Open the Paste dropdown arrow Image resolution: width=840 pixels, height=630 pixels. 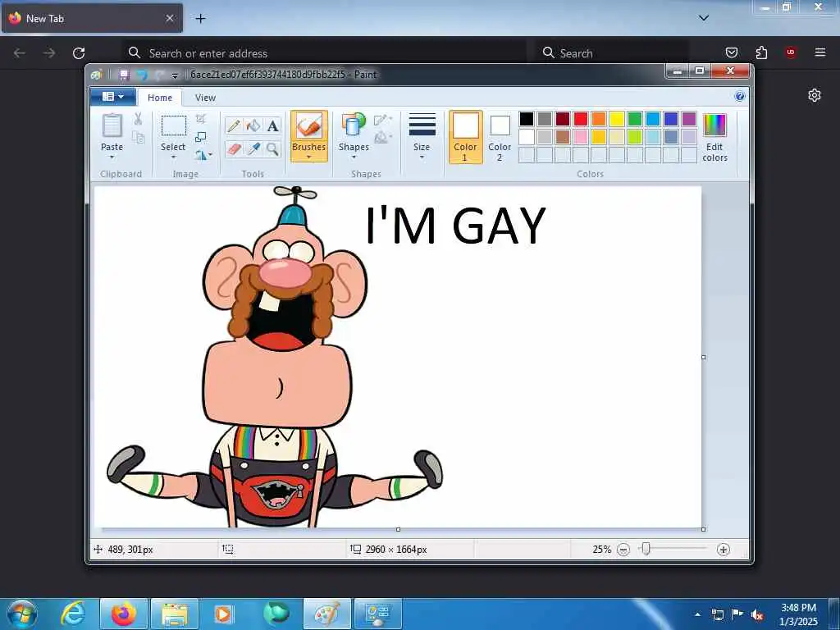point(112,157)
